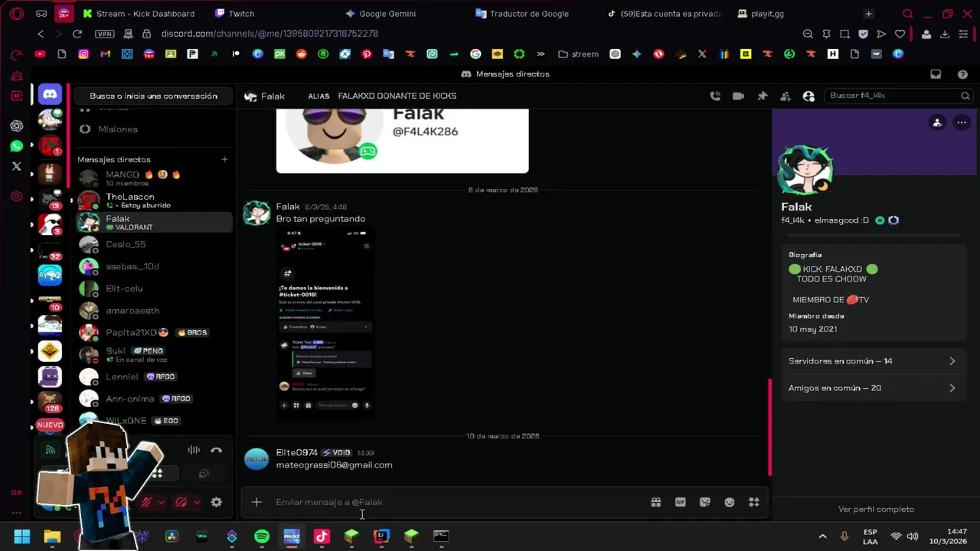The width and height of the screenshot is (980, 551).
Task: Open the gift icon in the message bar
Action: coord(656,502)
